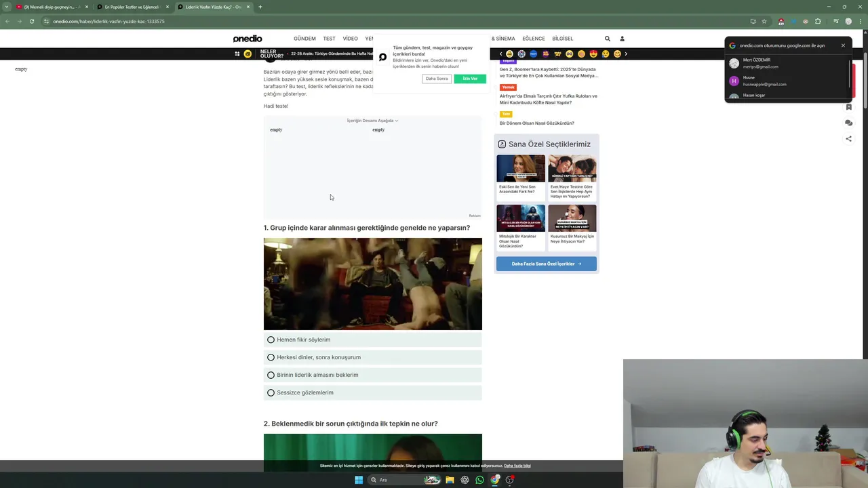Open the Onedio logo home link
This screenshot has width=868, height=488.
point(248,39)
